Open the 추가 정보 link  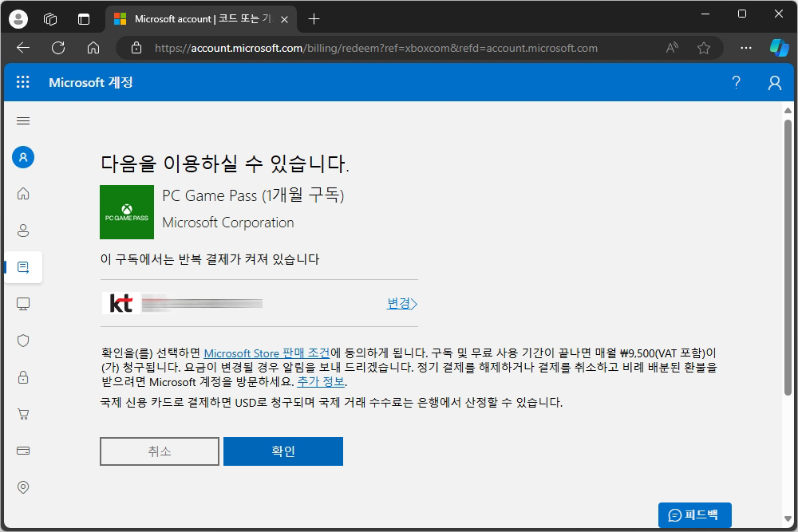[x=321, y=381]
